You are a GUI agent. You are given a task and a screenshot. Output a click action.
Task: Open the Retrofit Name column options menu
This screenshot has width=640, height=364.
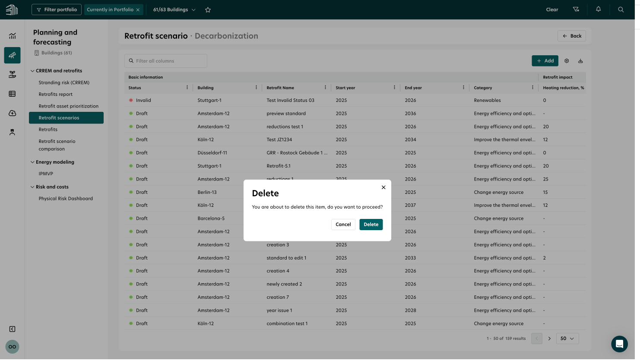pyautogui.click(x=325, y=87)
